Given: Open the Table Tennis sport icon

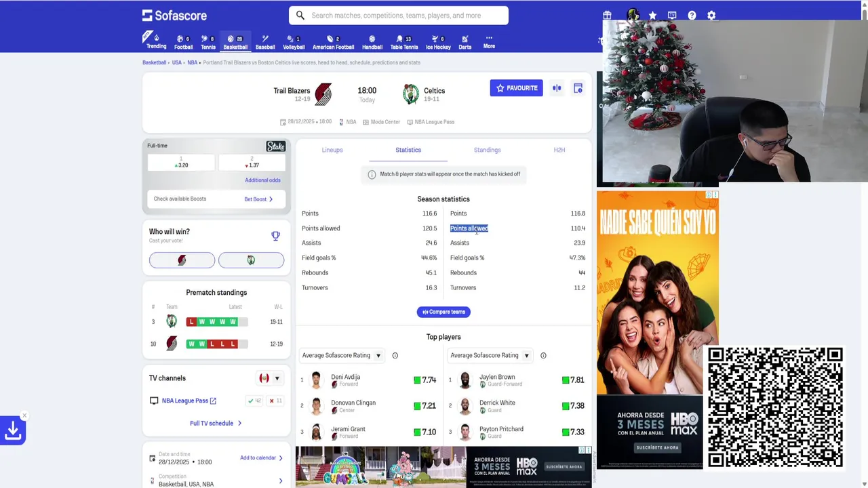Looking at the screenshot, I should click(404, 42).
